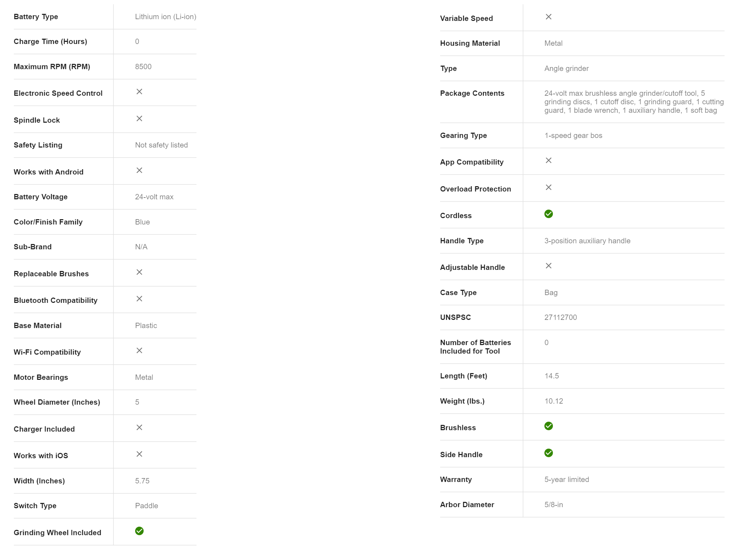
Task: Click X mark next to Charger Included
Action: point(139,428)
